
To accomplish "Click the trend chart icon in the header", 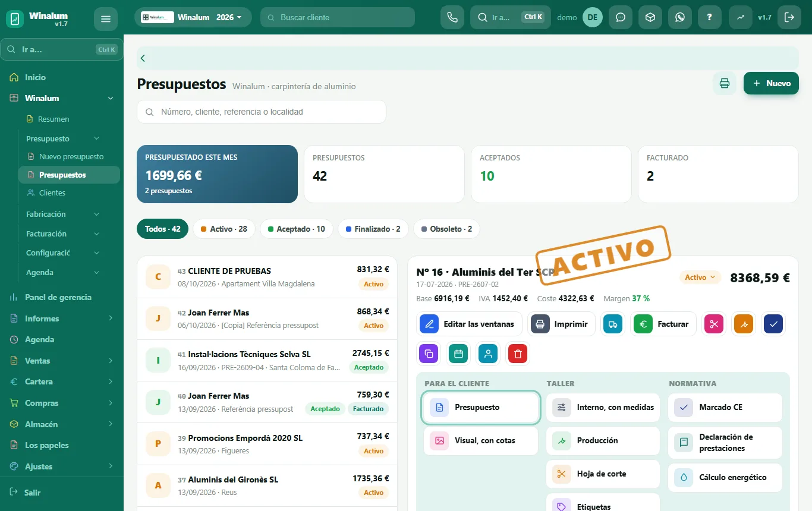I will pos(741,17).
